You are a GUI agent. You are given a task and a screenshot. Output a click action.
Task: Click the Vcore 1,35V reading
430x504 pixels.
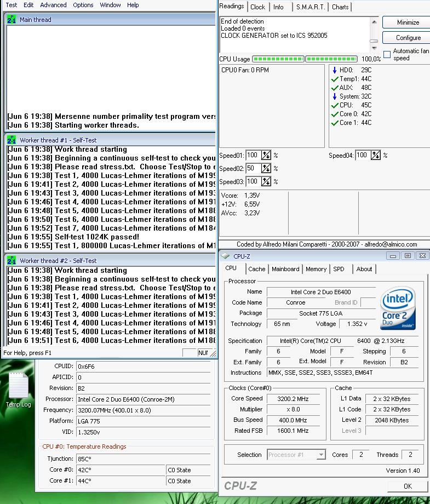[x=240, y=196]
